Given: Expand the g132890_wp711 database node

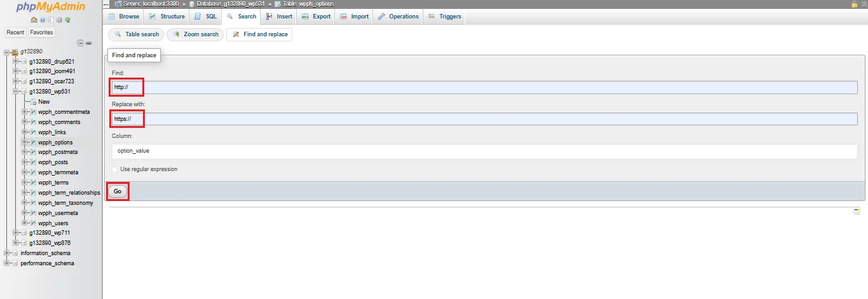Looking at the screenshot, I should 15,233.
